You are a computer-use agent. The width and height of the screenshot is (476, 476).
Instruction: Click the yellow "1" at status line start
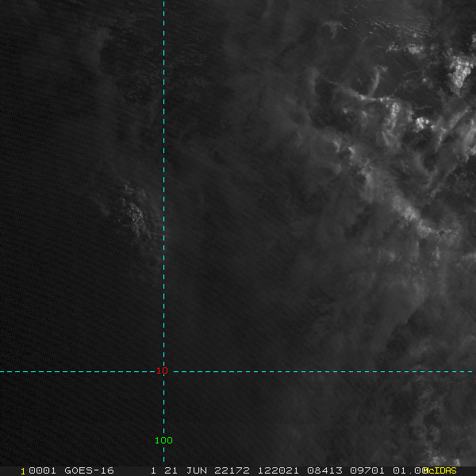(23, 471)
